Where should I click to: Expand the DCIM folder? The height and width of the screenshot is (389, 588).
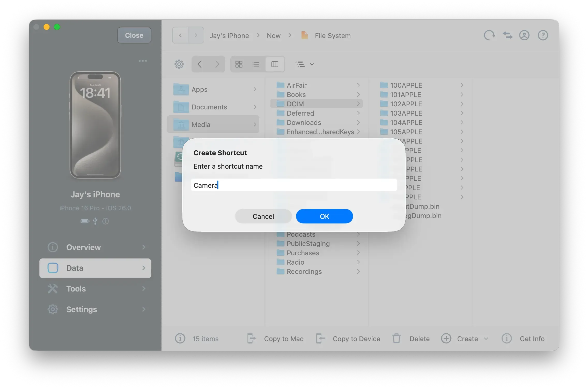(x=358, y=104)
